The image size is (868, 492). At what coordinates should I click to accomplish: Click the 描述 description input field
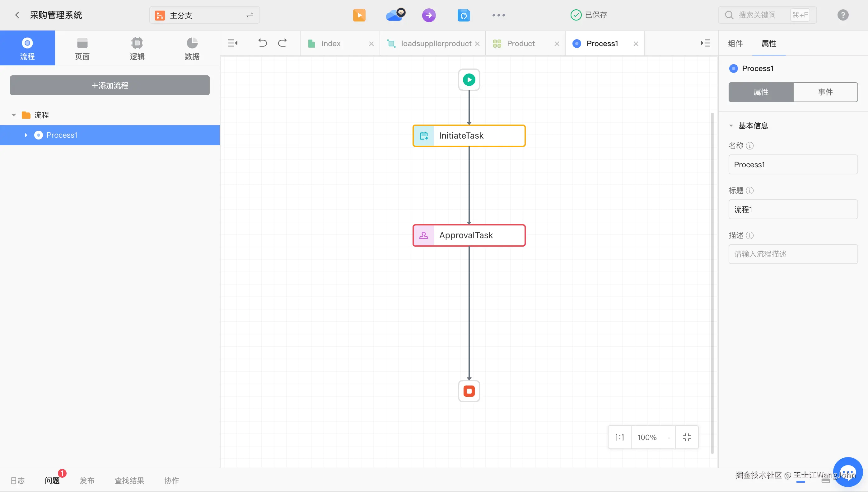tap(793, 254)
